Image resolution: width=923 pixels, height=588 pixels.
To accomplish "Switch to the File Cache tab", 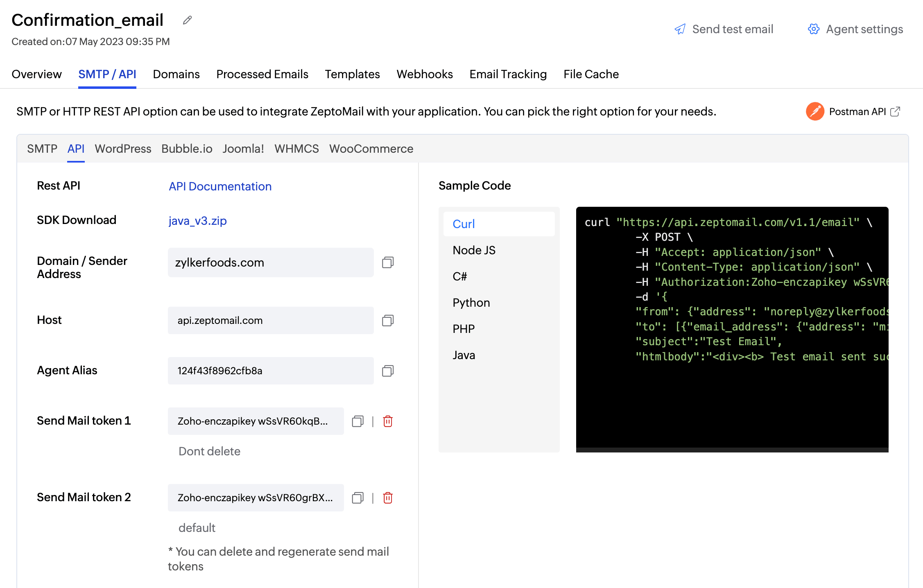I will tap(591, 74).
